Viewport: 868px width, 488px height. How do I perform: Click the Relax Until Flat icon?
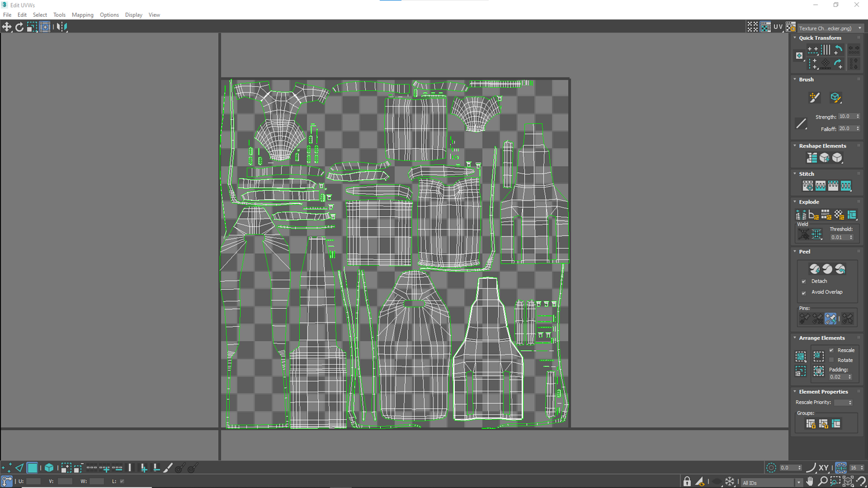coord(825,158)
